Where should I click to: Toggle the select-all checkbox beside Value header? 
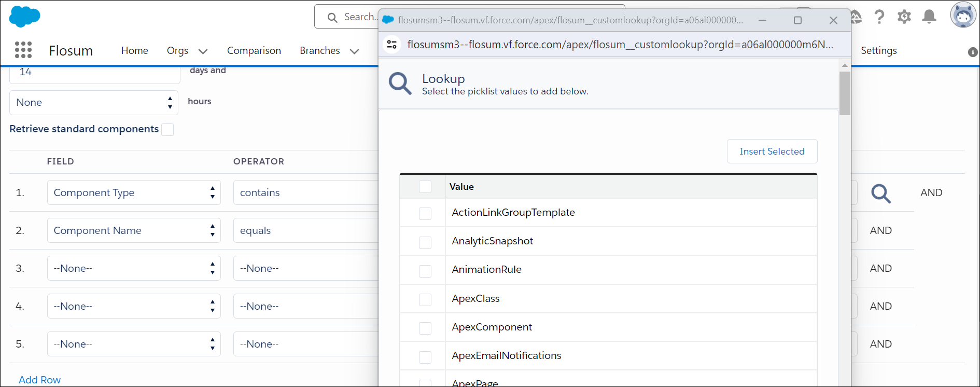click(x=425, y=187)
